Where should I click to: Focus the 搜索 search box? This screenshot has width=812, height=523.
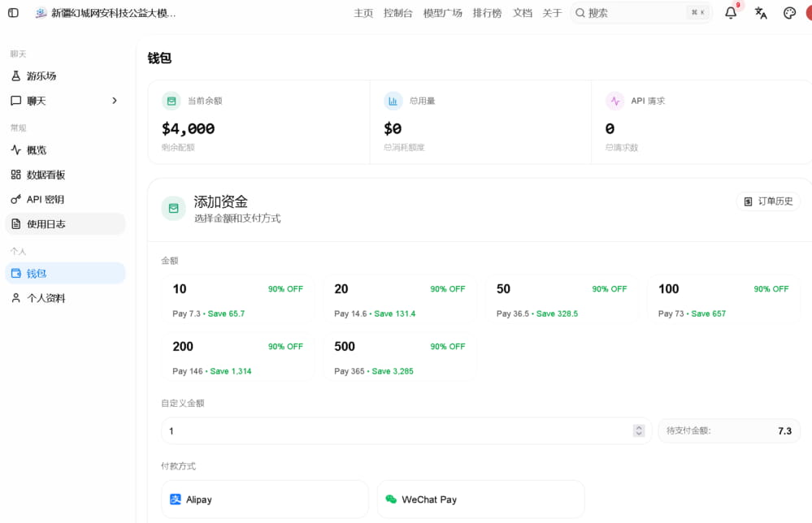coord(641,13)
